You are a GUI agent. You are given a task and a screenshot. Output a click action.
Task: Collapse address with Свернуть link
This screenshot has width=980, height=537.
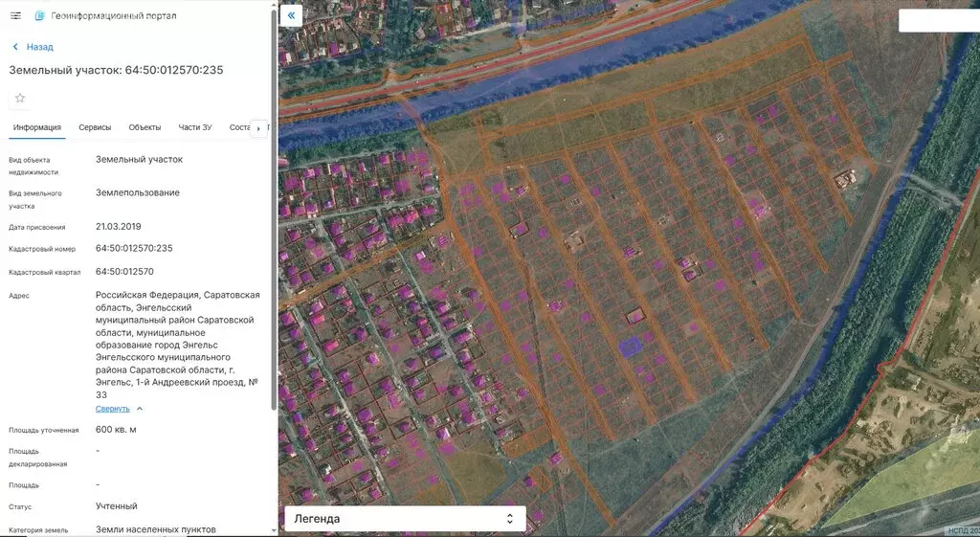point(113,409)
